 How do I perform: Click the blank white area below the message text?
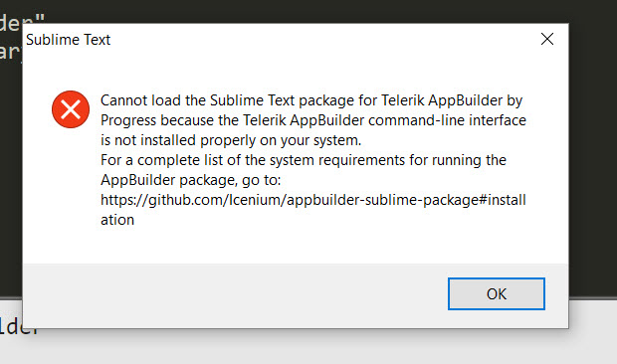click(296, 246)
